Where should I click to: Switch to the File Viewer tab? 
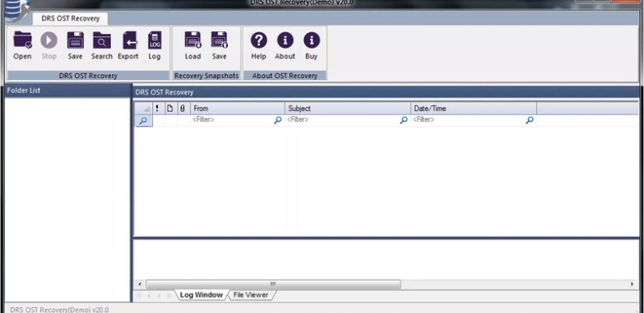tap(251, 295)
